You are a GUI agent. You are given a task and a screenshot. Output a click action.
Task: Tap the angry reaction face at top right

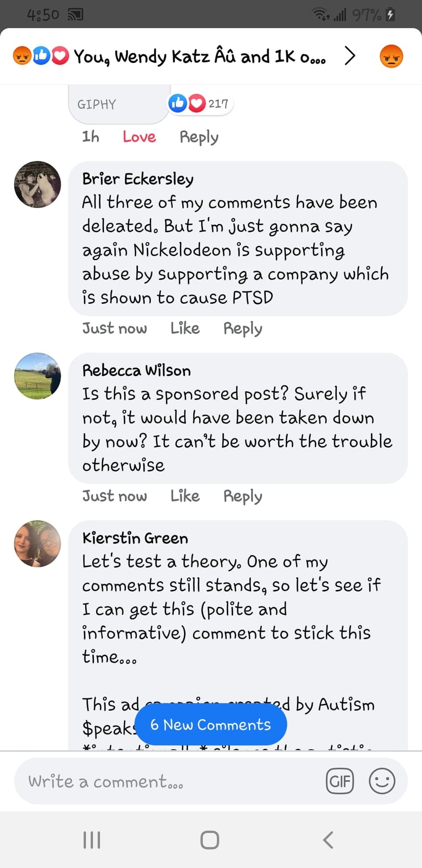coord(391,57)
